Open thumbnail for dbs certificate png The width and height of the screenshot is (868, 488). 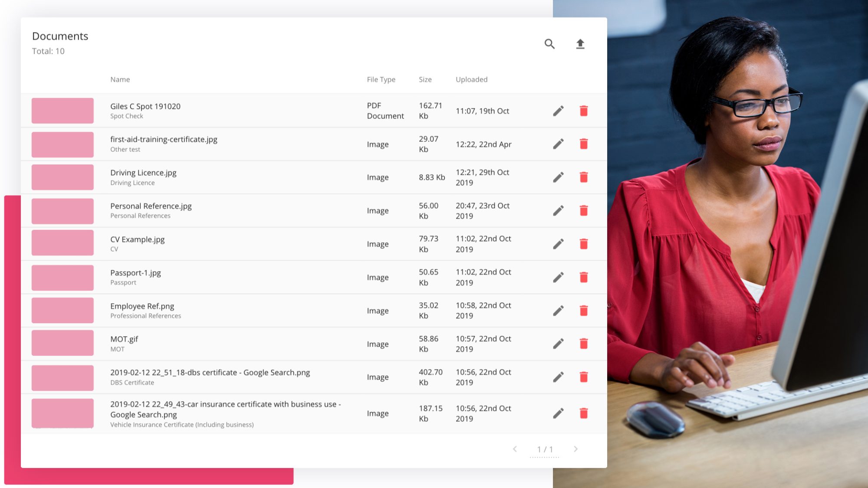pyautogui.click(x=62, y=378)
